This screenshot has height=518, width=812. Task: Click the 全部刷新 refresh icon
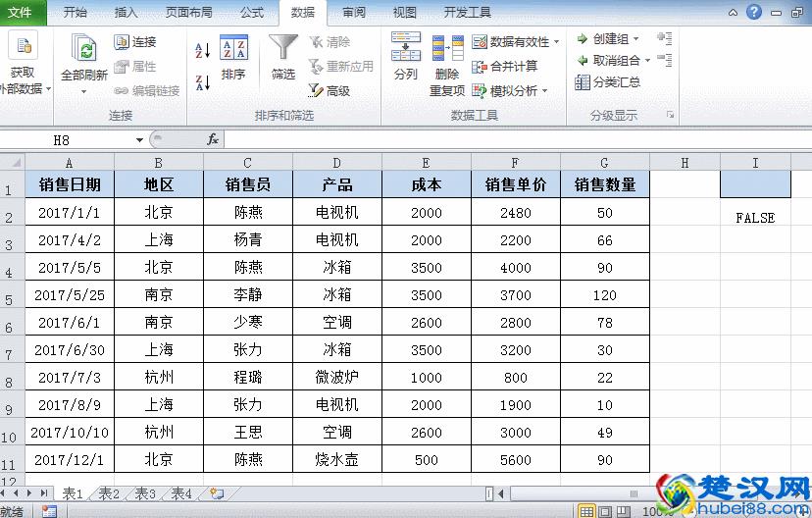point(84,50)
